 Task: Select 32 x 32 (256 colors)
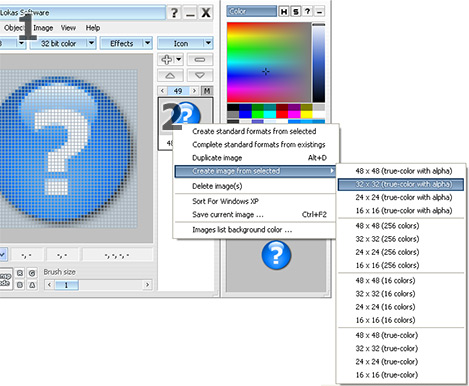(401, 239)
